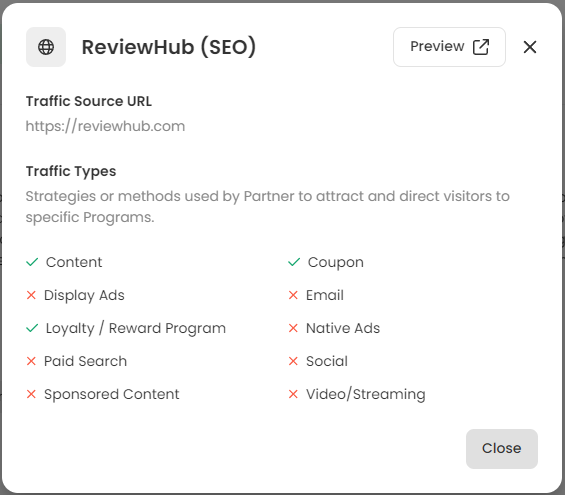Click the red cross beside Native Ads
The width and height of the screenshot is (565, 495).
point(293,328)
